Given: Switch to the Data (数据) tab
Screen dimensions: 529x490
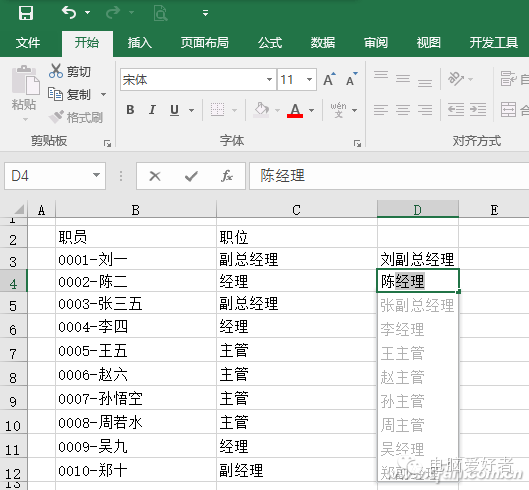Looking at the screenshot, I should [x=323, y=43].
